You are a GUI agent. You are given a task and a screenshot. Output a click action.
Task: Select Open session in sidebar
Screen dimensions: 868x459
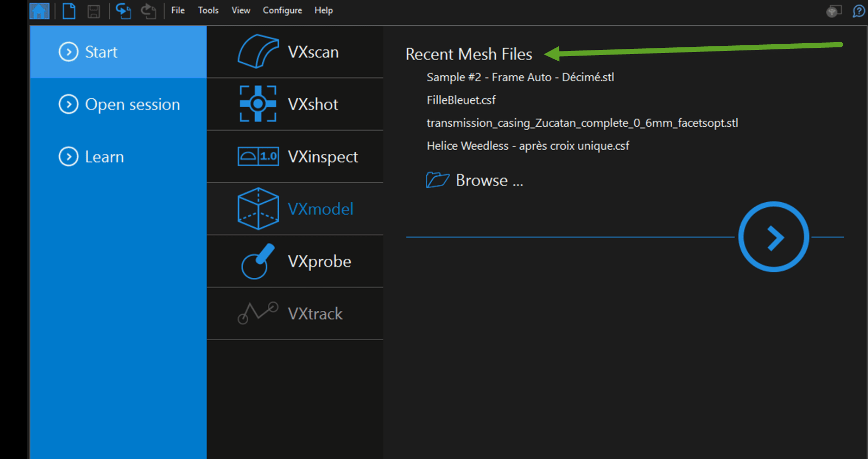point(118,104)
